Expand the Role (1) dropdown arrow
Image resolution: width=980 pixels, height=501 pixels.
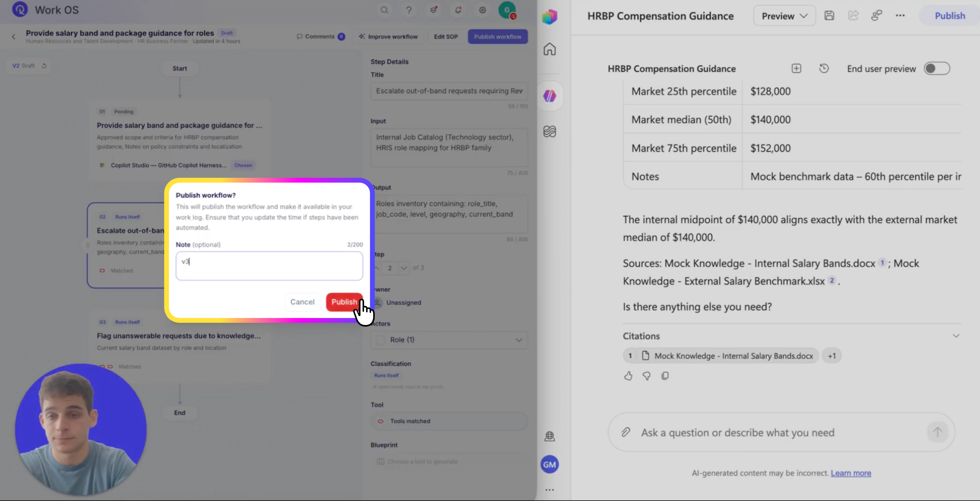(x=519, y=340)
